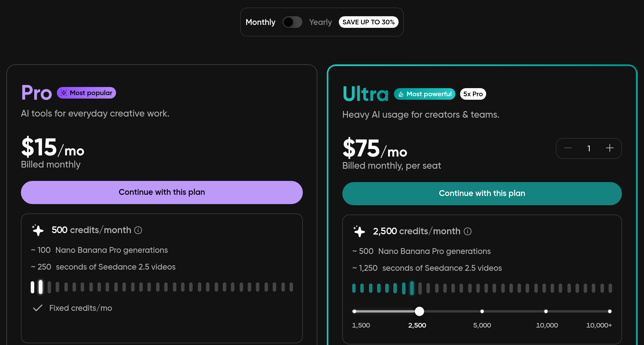
Task: Increase Ultra seat count with plus
Action: click(609, 148)
